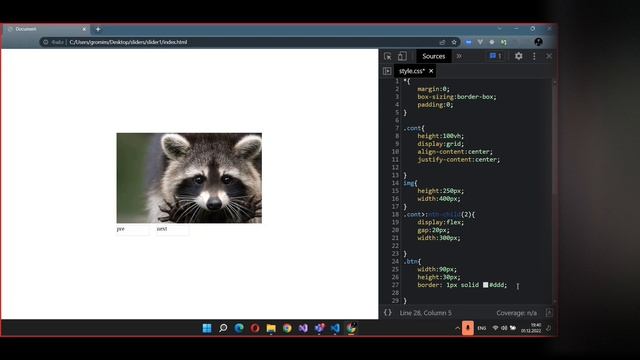This screenshot has height=360, width=640.
Task: Open the Windows Start menu
Action: [207, 328]
